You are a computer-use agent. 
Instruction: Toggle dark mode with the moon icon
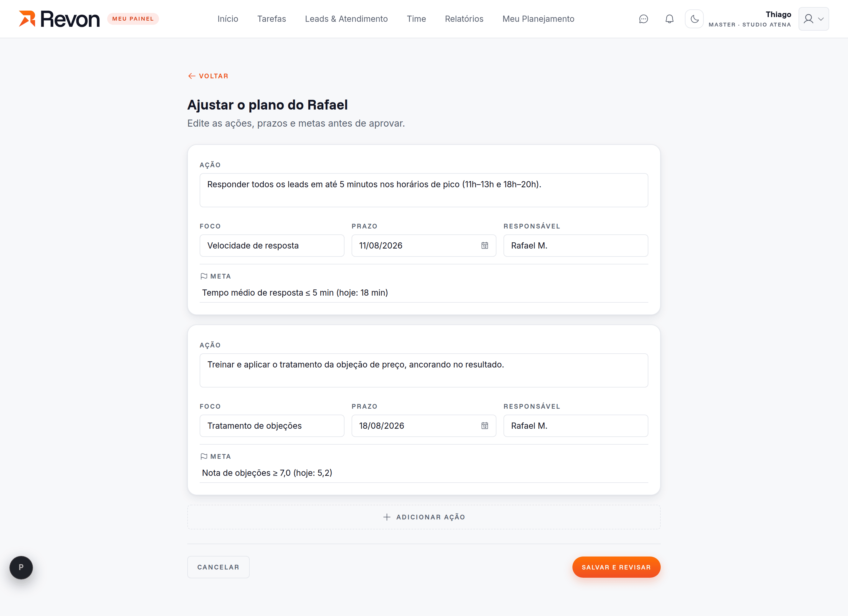[694, 19]
